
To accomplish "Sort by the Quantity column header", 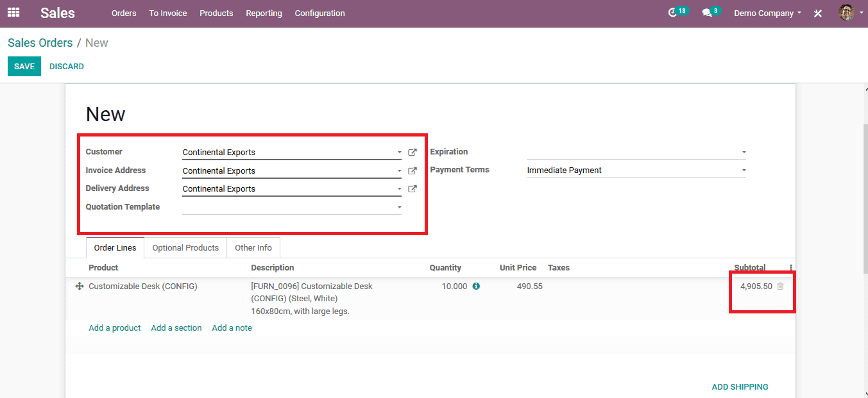I will [445, 268].
